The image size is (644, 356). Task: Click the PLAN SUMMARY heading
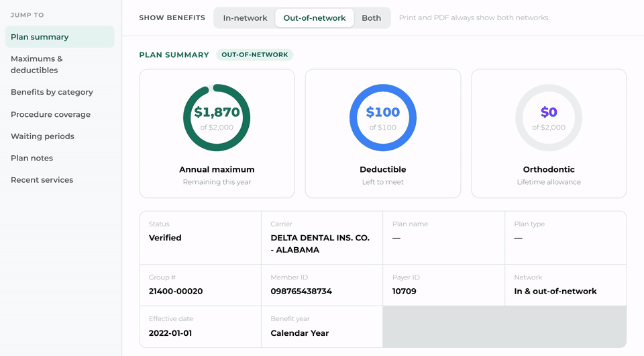coord(174,54)
